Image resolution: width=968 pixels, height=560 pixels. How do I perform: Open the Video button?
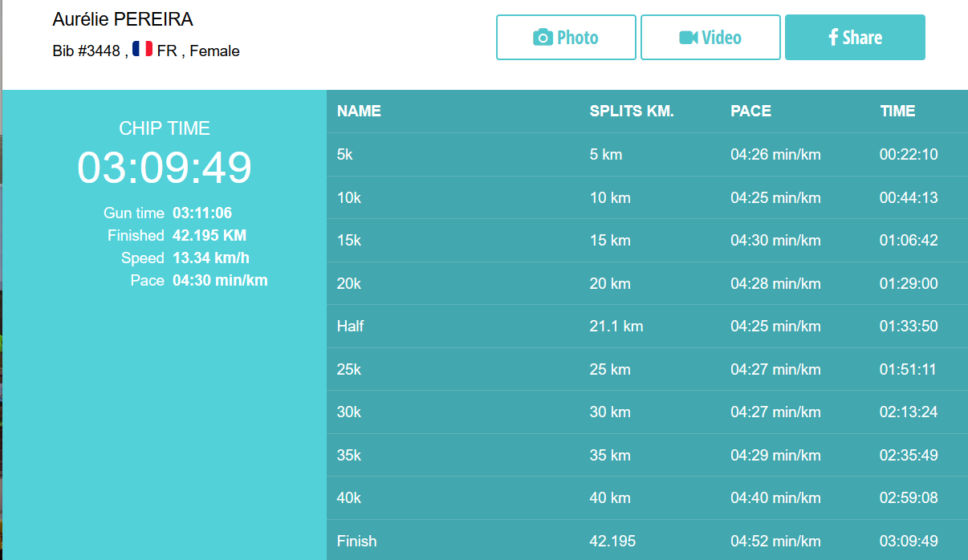[x=710, y=38]
